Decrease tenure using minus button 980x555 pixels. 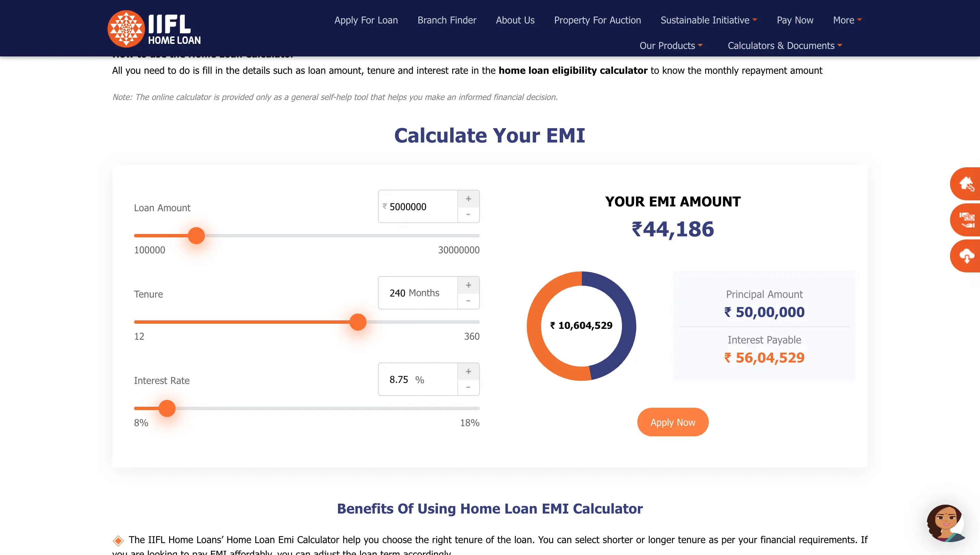click(x=468, y=301)
